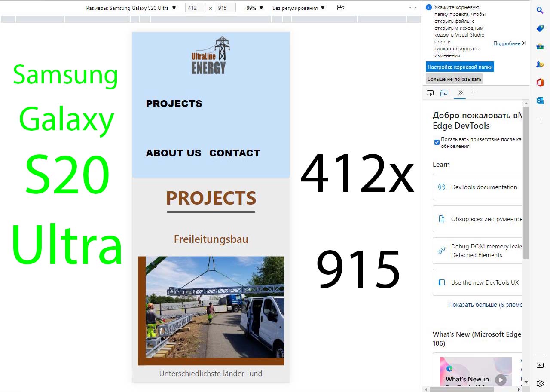Open the Outlook sidebar icon
This screenshot has height=392, width=550.
540,101
